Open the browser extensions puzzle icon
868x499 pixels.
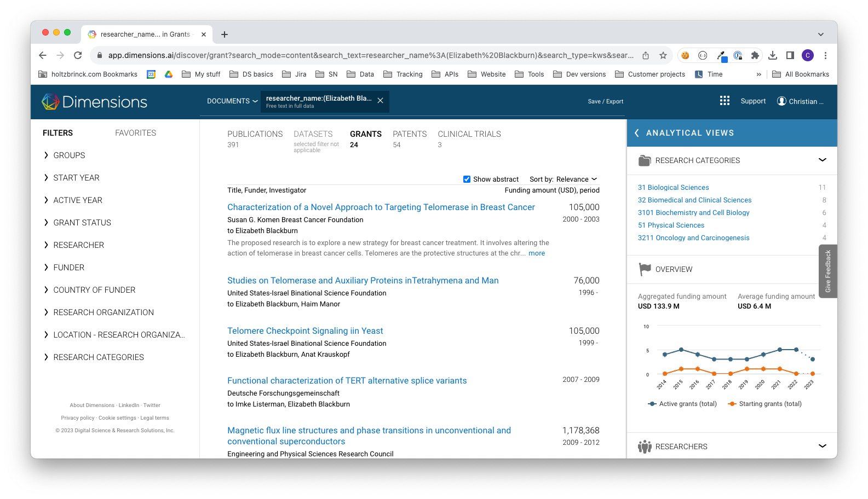(755, 55)
